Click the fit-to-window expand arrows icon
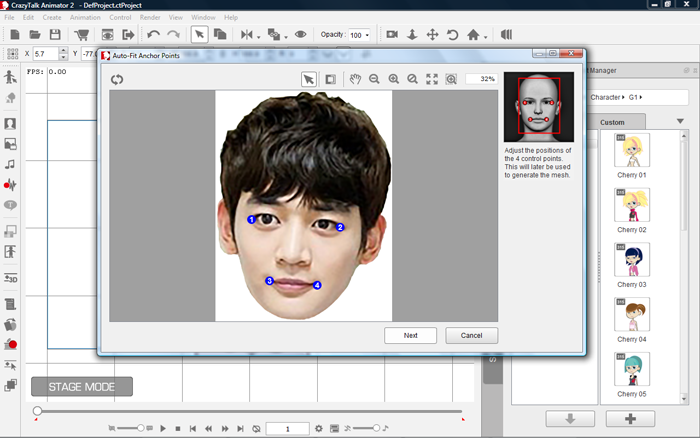This screenshot has height=438, width=700. tap(432, 79)
